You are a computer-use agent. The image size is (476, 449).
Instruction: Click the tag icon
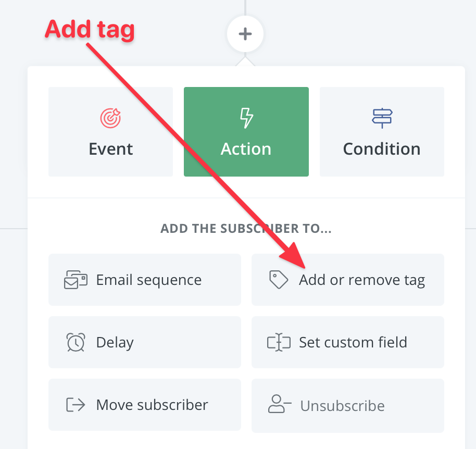[x=278, y=280]
